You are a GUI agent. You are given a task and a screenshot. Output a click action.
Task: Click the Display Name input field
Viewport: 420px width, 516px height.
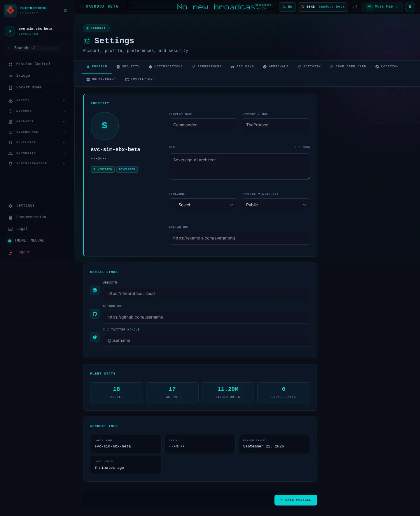(x=203, y=125)
